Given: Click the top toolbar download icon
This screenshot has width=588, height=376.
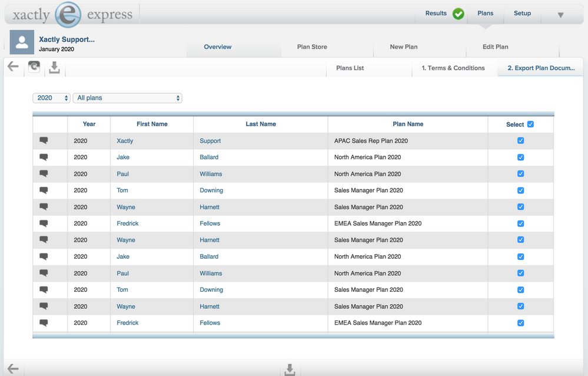Looking at the screenshot, I should pos(54,68).
